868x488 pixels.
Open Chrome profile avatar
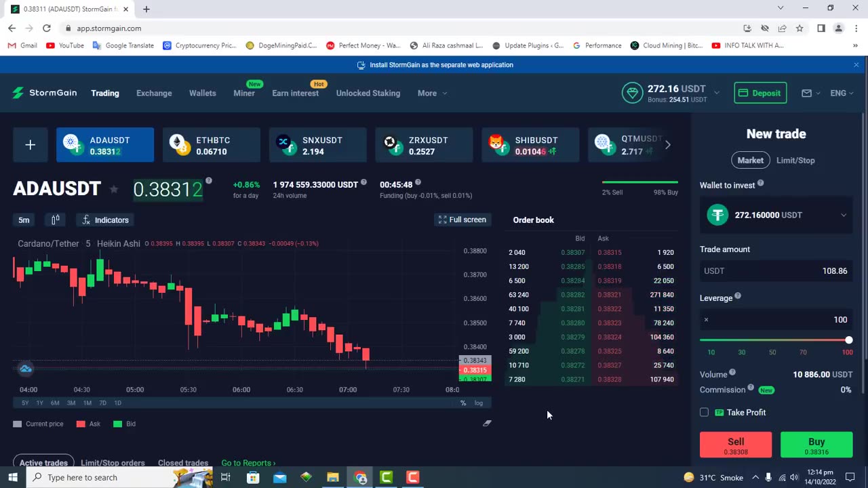tap(838, 28)
